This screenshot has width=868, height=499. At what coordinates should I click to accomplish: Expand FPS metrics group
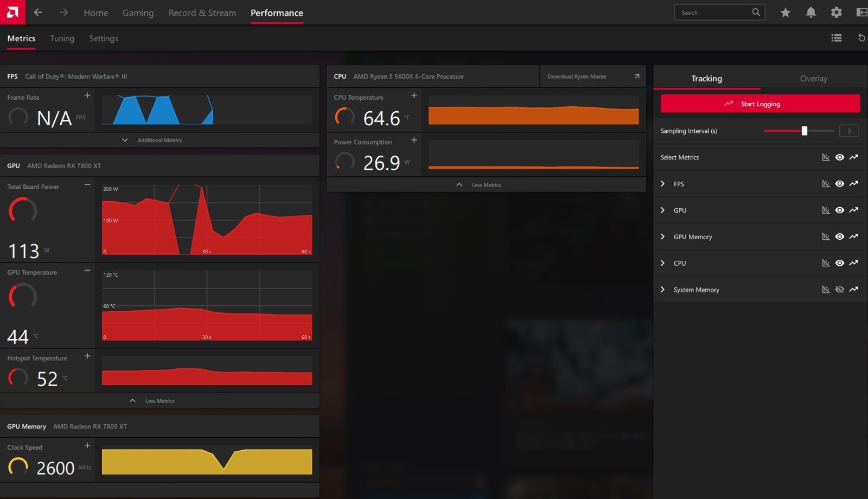tap(662, 184)
